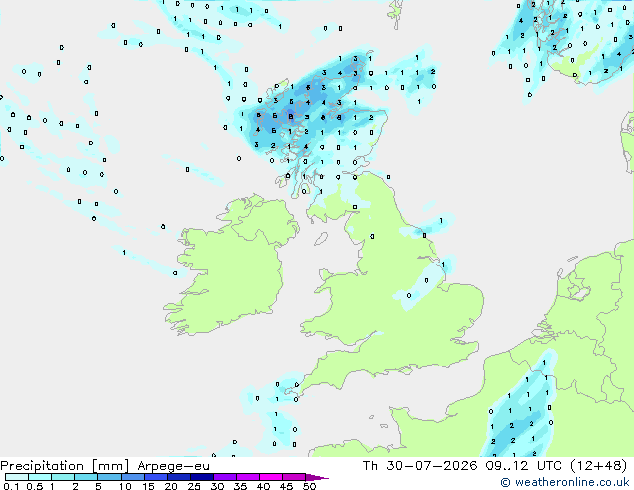Select the 0.1–0.5 mm legend color swatch
This screenshot has height=490, width=634.
click(17, 477)
